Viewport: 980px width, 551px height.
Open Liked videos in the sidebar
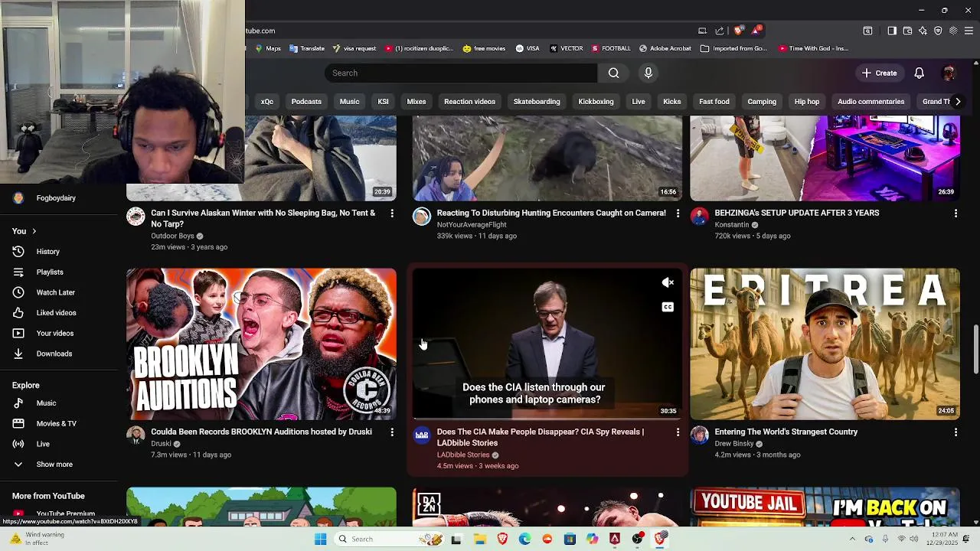(x=56, y=313)
